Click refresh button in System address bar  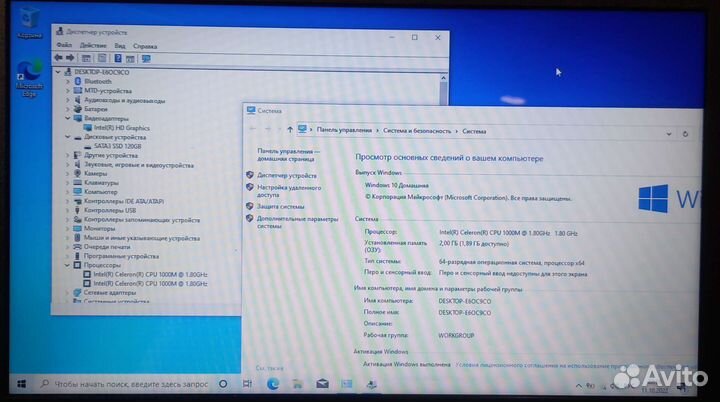(x=685, y=134)
